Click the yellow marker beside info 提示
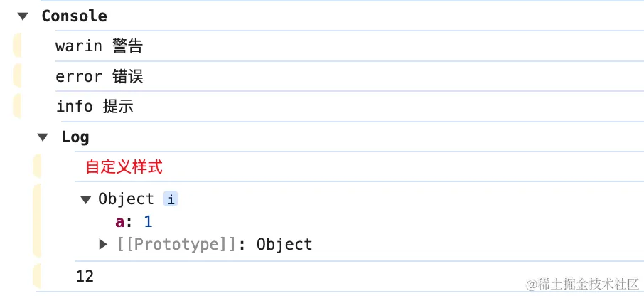644x296 pixels. (17, 106)
